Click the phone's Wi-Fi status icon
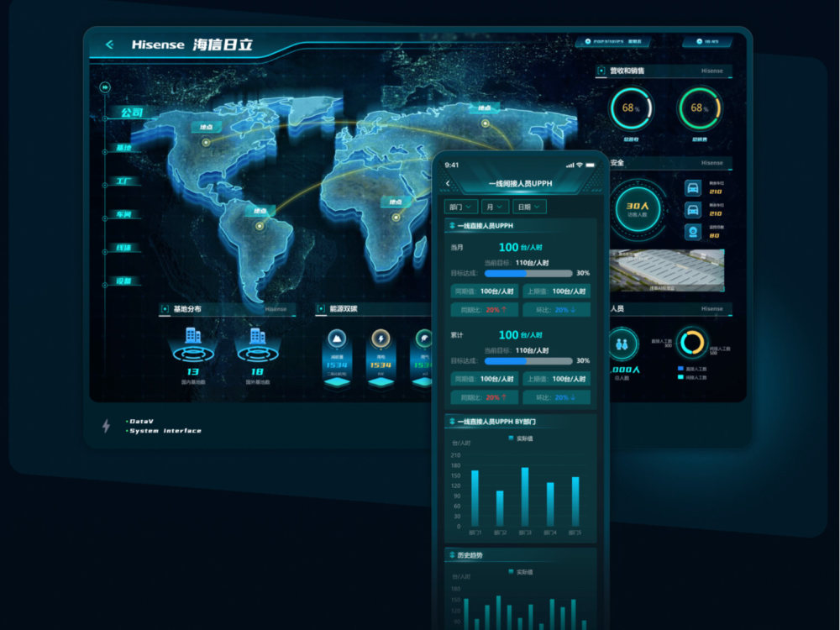 pos(579,165)
